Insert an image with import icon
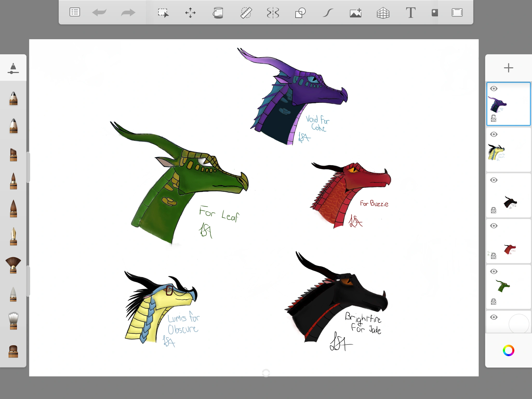 tap(356, 12)
